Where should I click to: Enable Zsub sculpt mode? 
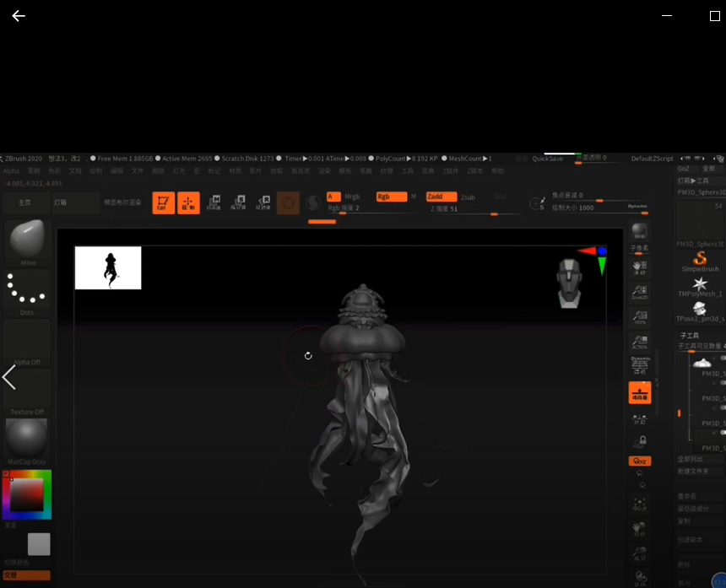pos(468,197)
